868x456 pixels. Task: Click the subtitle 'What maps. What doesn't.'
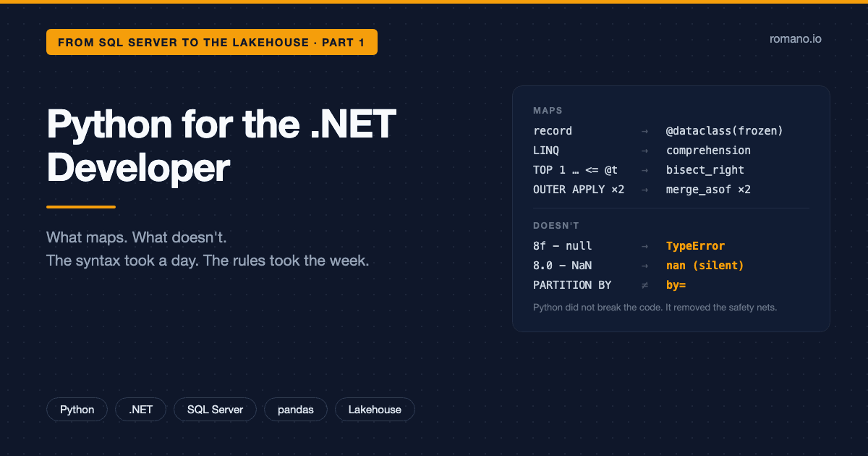(137, 237)
